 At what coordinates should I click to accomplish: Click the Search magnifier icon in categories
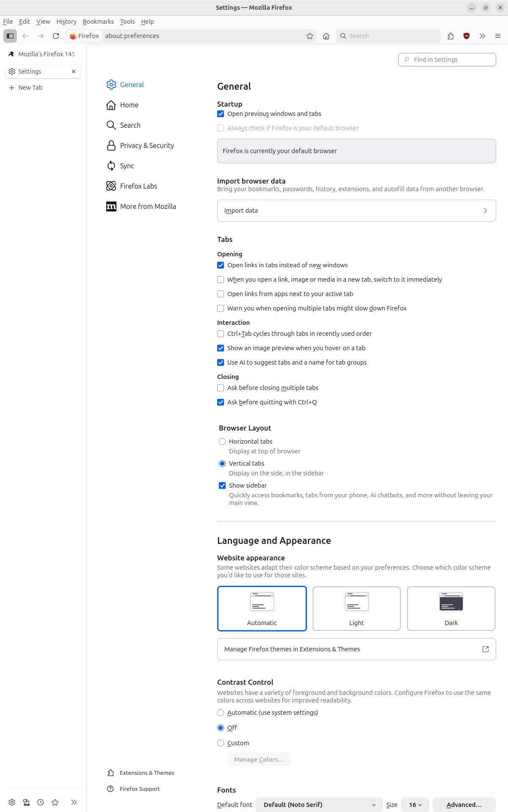[111, 125]
